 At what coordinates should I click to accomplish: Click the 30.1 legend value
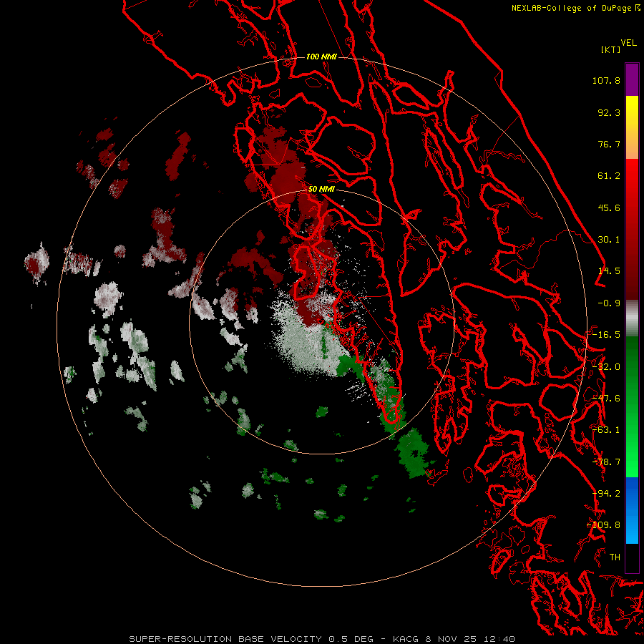coord(609,240)
